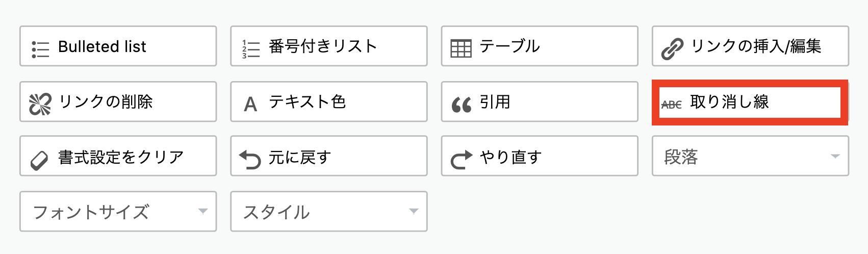Undo with the 元に戻す arrow icon
The width and height of the screenshot is (868, 254).
coord(250,160)
